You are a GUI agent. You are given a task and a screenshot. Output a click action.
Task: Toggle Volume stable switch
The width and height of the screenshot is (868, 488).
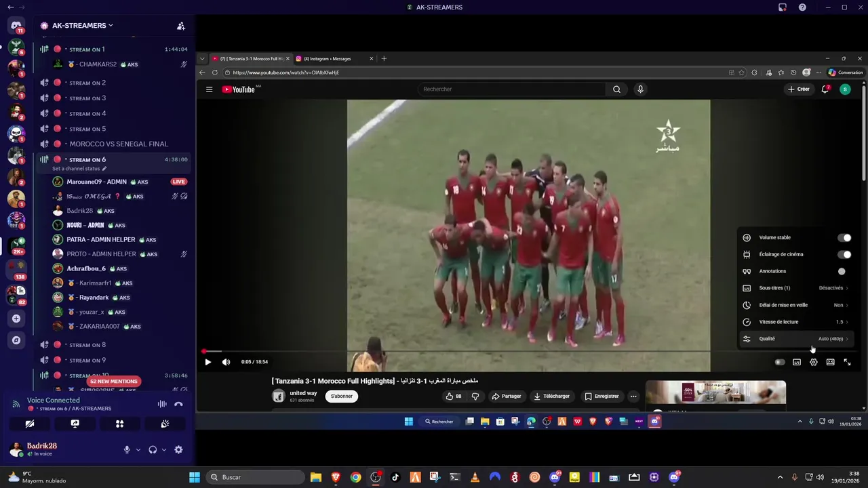click(x=844, y=238)
